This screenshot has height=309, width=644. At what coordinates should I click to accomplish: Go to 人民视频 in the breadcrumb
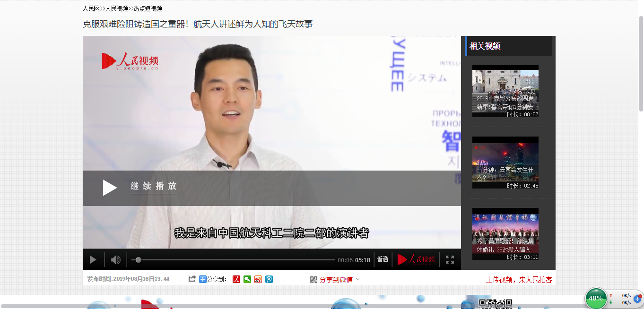116,9
